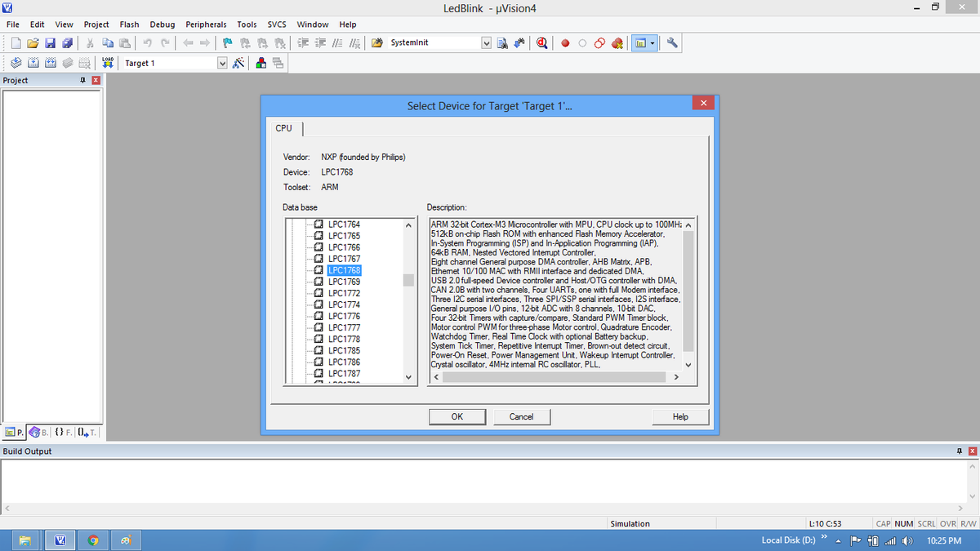Open Target Options magic wand icon
This screenshot has height=551, width=980.
tap(238, 63)
